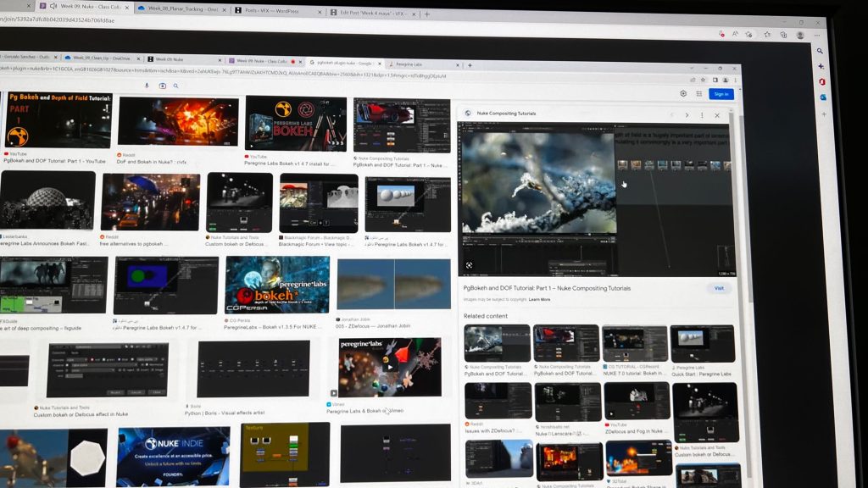Open Chrome three-dot menu

pos(735,80)
